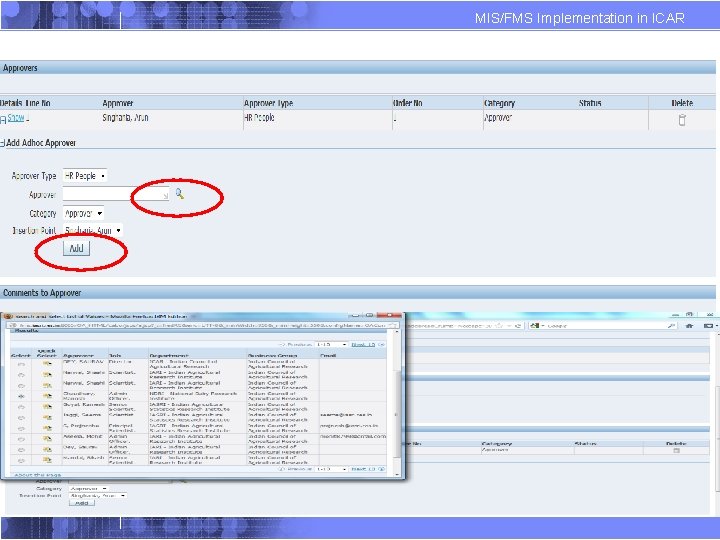Click bookmark star in background browser address bar
The width and height of the screenshot is (720, 540).
click(500, 326)
